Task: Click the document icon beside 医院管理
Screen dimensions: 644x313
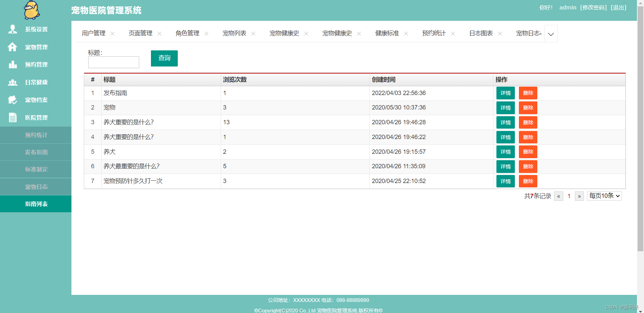Action: pos(13,118)
